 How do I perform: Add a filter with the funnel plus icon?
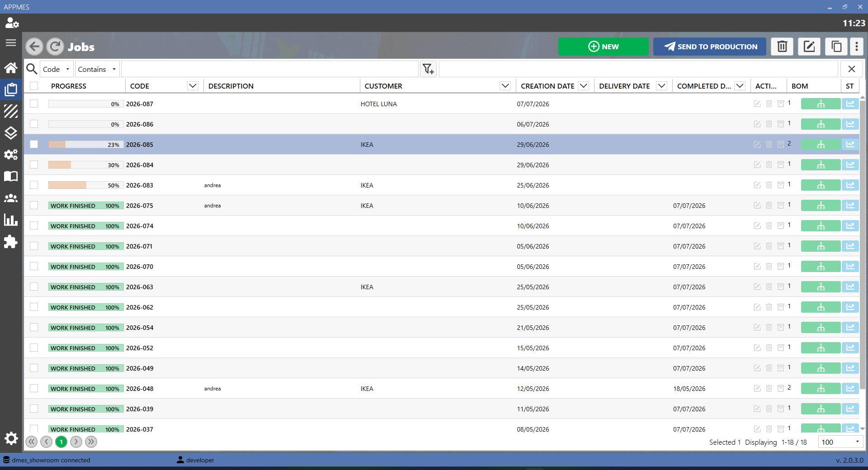(x=428, y=69)
